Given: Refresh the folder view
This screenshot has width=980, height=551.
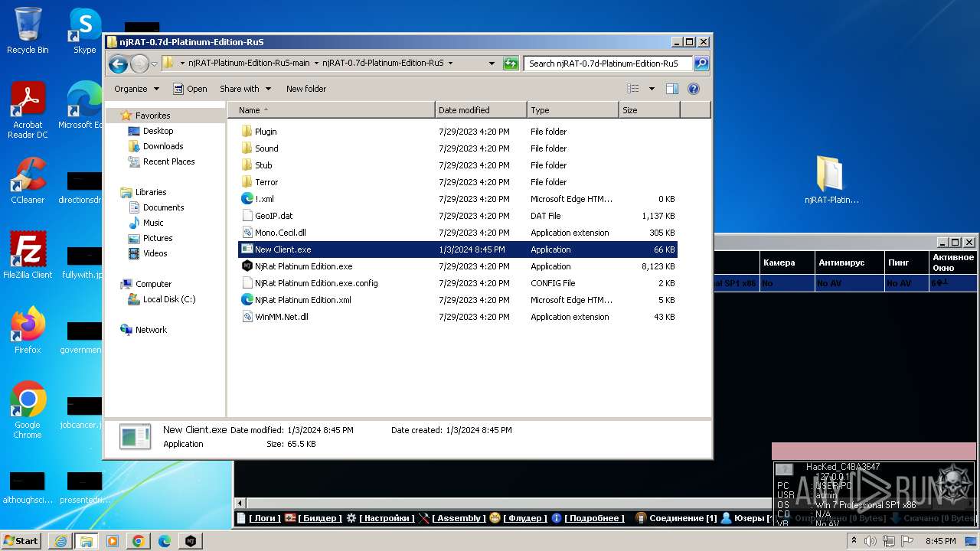Looking at the screenshot, I should point(511,64).
